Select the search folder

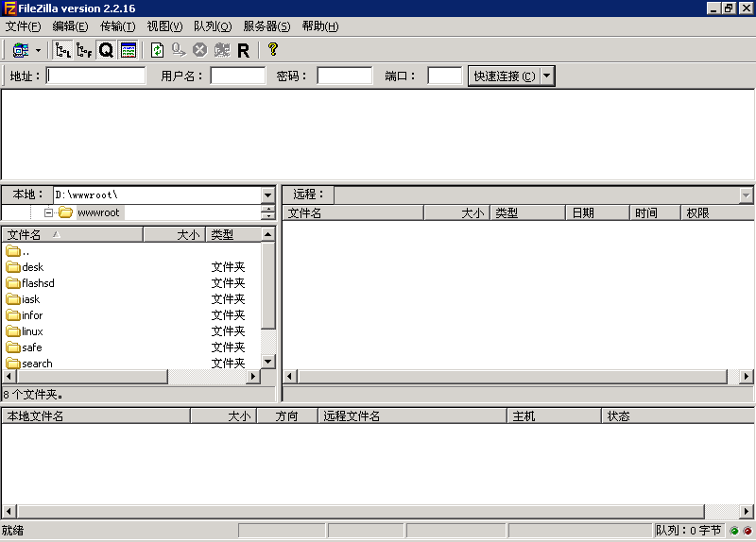click(x=29, y=364)
